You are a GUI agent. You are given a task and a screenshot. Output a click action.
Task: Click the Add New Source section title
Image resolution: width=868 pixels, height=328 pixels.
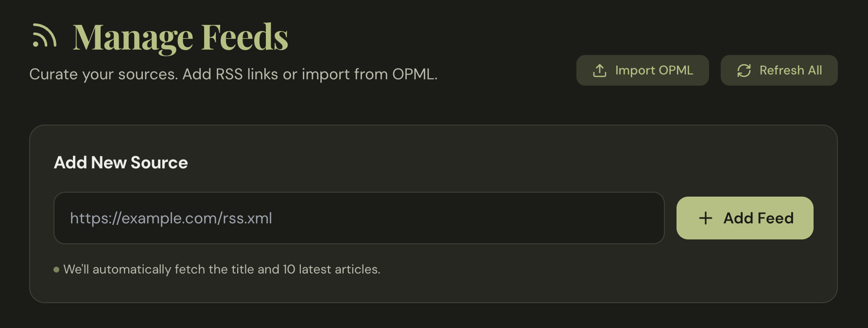pos(121,163)
